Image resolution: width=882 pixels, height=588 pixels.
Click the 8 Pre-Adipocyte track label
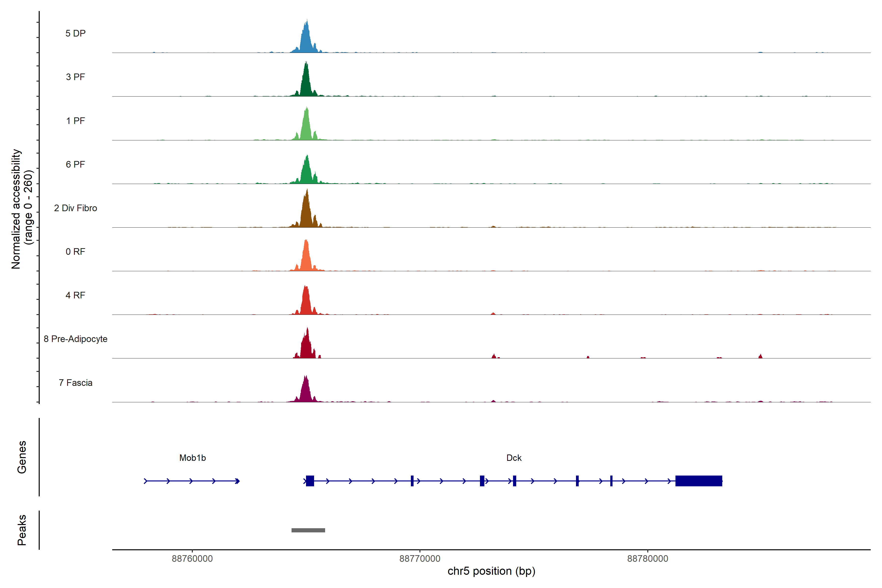75,339
